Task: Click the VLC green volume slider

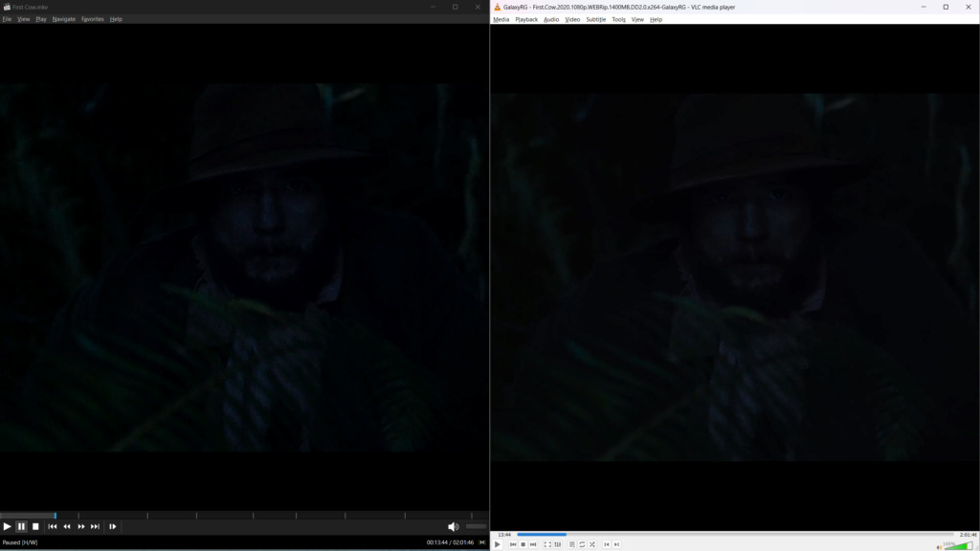Action: 959,545
